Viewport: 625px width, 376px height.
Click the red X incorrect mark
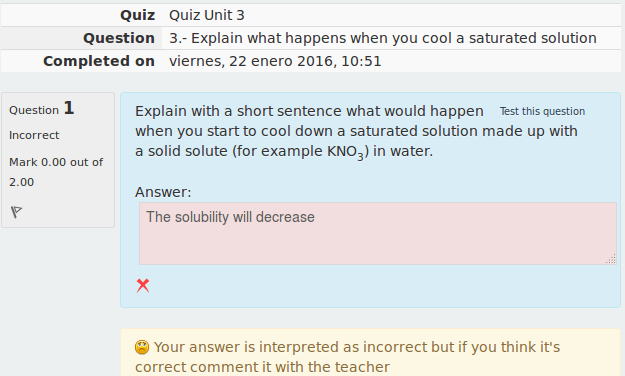(143, 285)
